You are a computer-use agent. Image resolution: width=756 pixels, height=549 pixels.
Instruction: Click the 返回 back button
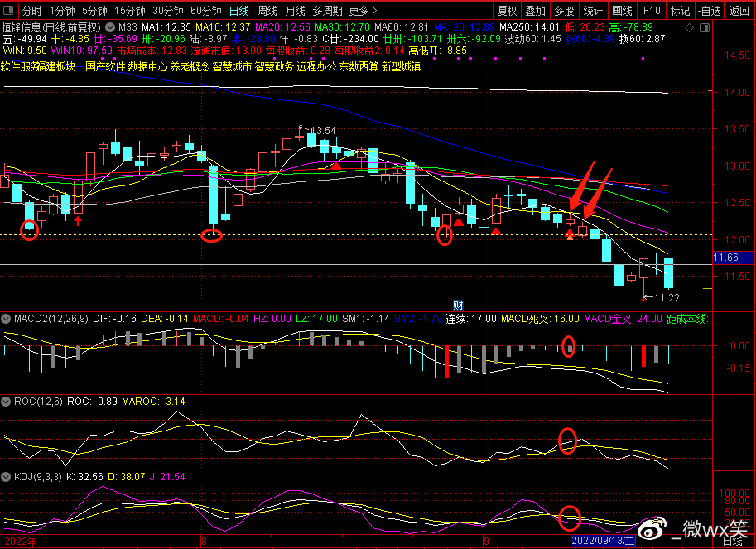(739, 11)
